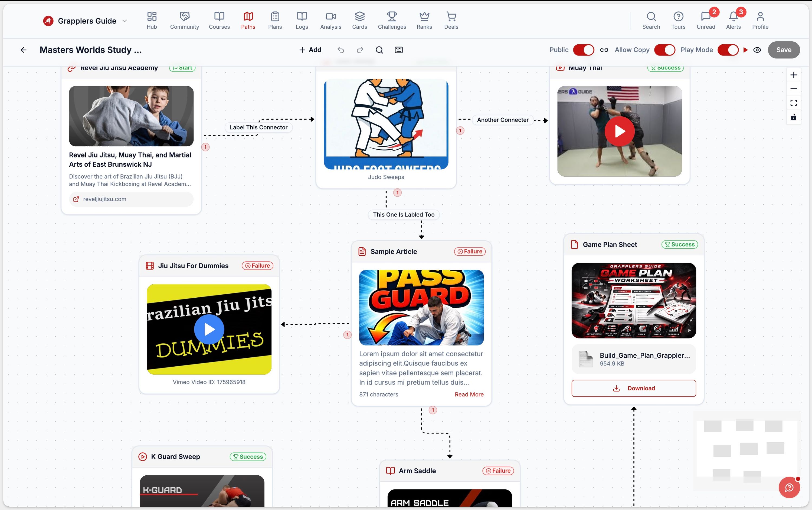Start play mode with the red triangle

[x=746, y=50]
